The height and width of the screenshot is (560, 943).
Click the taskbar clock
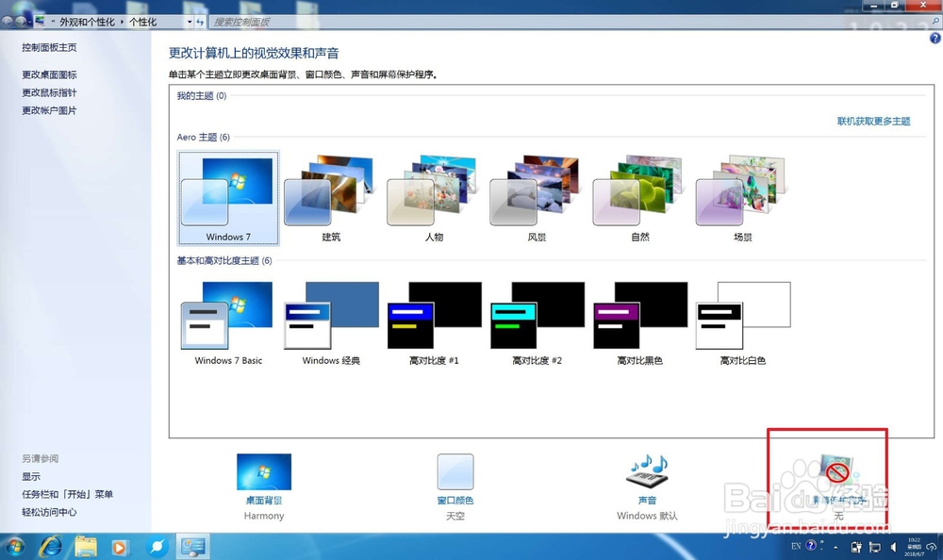(914, 547)
